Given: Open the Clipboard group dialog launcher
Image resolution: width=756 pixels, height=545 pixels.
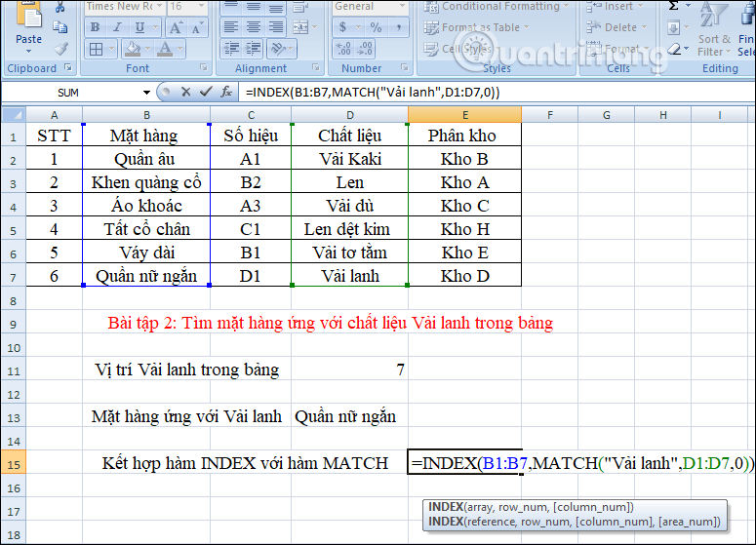Looking at the screenshot, I should tap(68, 68).
